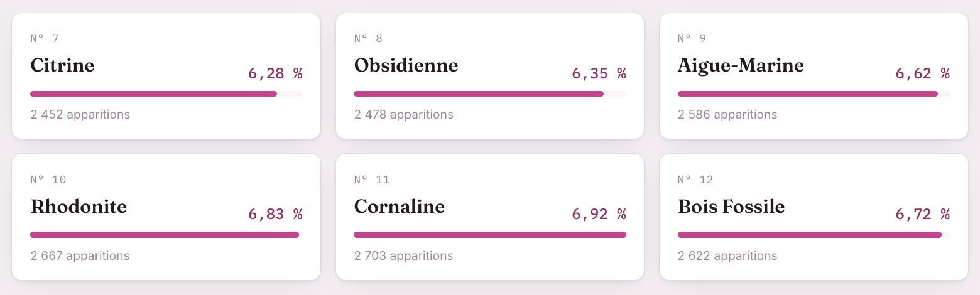Screen dimensions: 980x295
Task: Click the 6,92 % percentage
Action: [x=599, y=215]
